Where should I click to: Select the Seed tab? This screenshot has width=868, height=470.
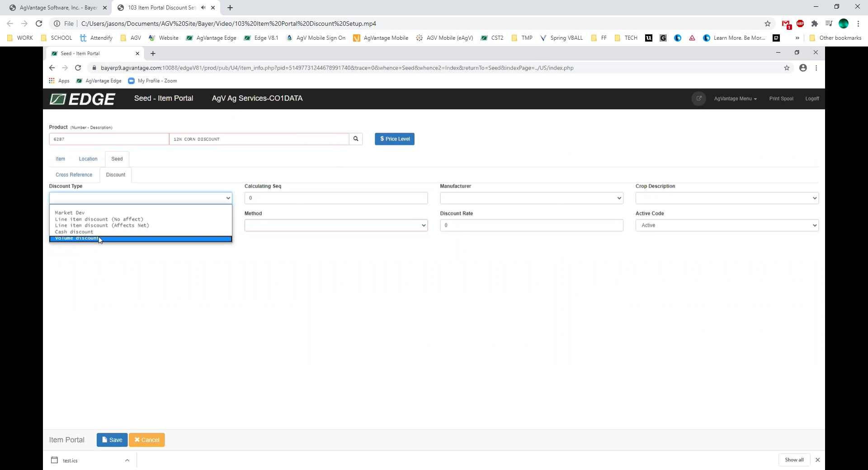[x=117, y=159]
